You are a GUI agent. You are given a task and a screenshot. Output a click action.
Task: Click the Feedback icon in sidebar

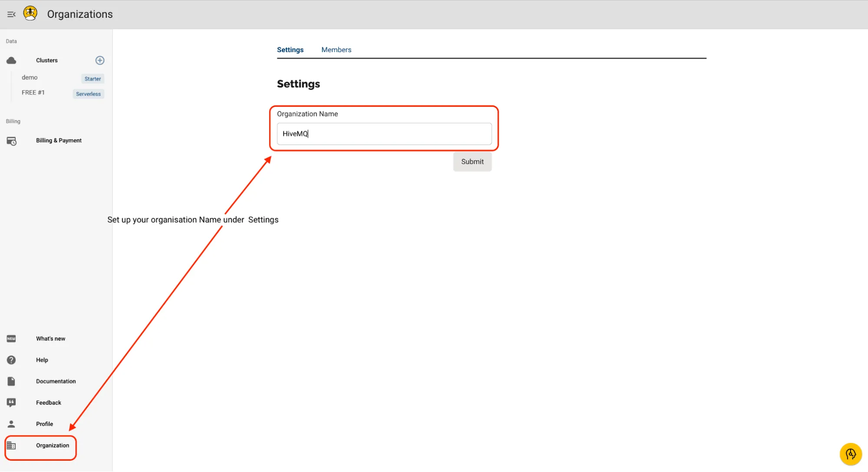coord(11,402)
